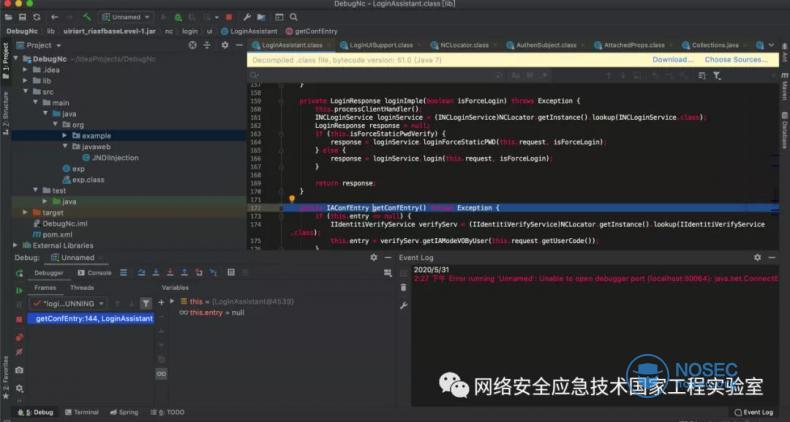Click Event Log button in status bar
Image resolution: width=790 pixels, height=422 pixels.
[754, 412]
